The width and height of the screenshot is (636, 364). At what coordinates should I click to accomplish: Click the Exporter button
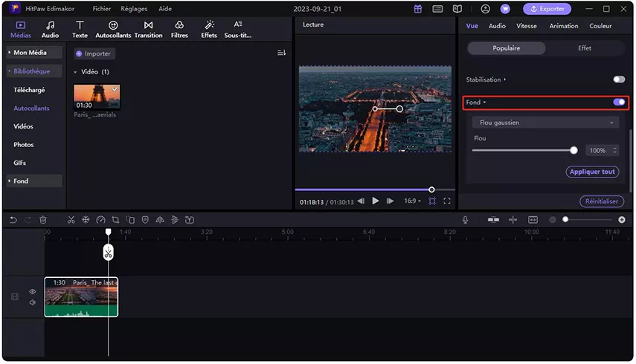[547, 9]
